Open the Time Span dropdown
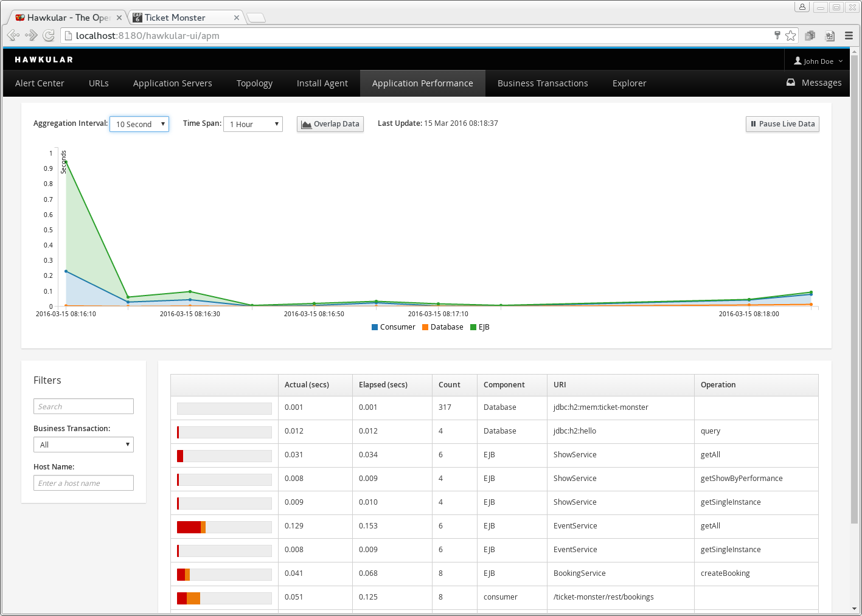Viewport: 862px width, 616px height. (253, 124)
